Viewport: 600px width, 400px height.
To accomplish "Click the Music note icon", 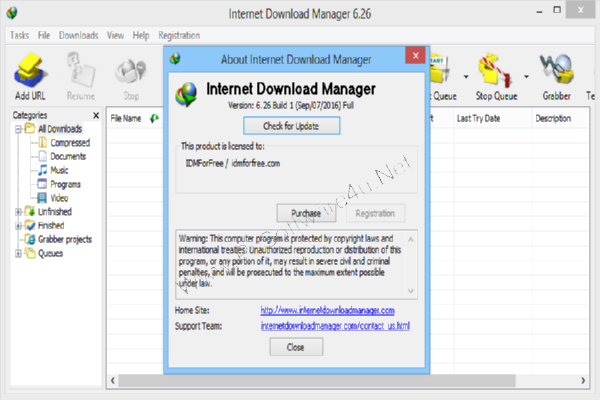I will 42,170.
